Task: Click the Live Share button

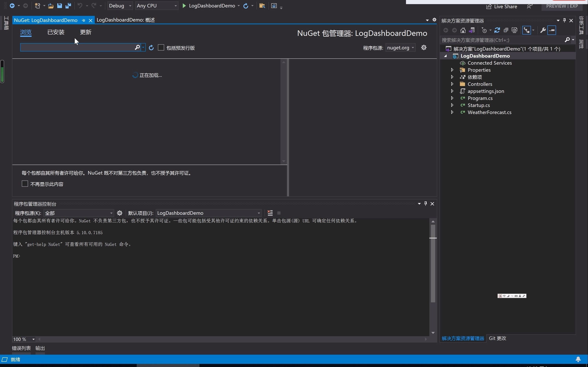Action: click(502, 6)
